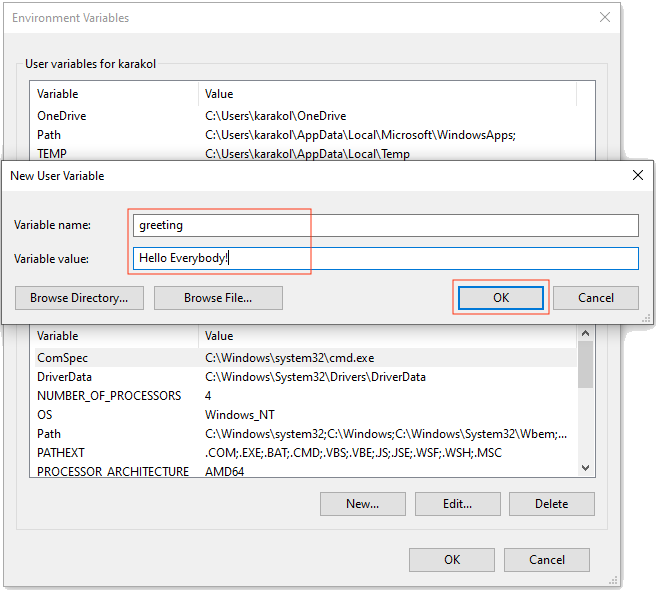Click Value column header in user variables
The image size is (656, 591).
(387, 94)
